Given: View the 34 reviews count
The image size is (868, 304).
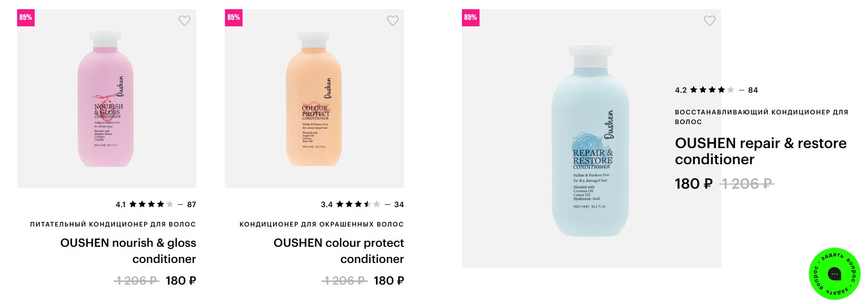Looking at the screenshot, I should click(399, 204).
